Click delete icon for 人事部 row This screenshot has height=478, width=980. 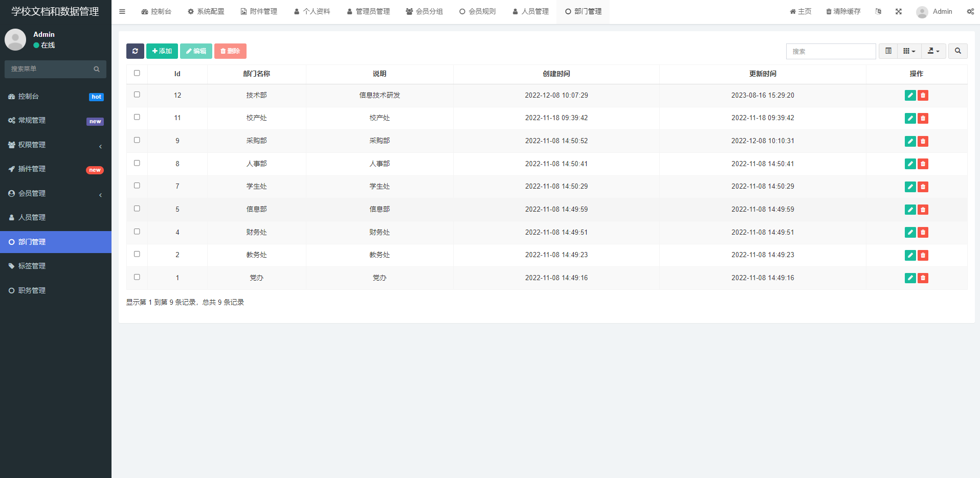coord(923,164)
